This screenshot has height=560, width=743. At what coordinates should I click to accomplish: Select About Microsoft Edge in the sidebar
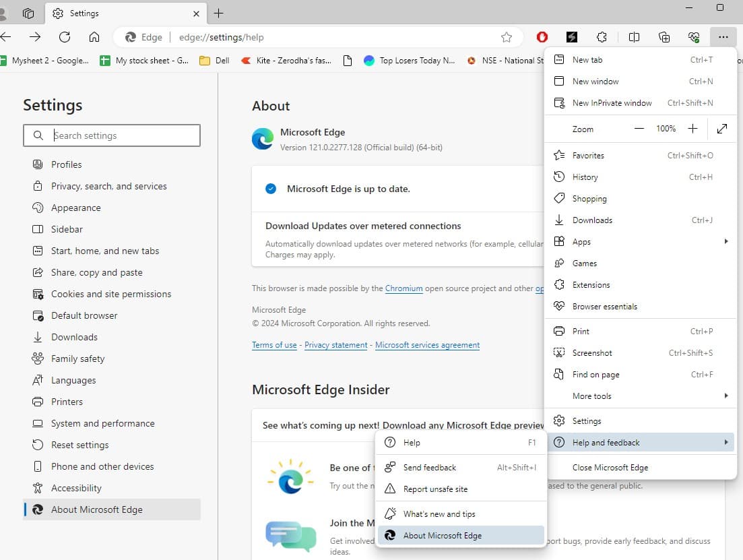point(112,509)
